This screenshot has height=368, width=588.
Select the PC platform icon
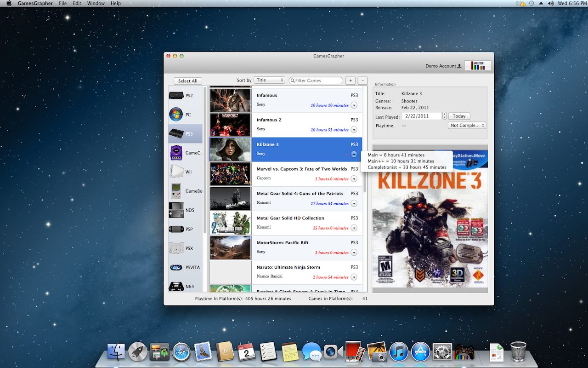tap(176, 115)
